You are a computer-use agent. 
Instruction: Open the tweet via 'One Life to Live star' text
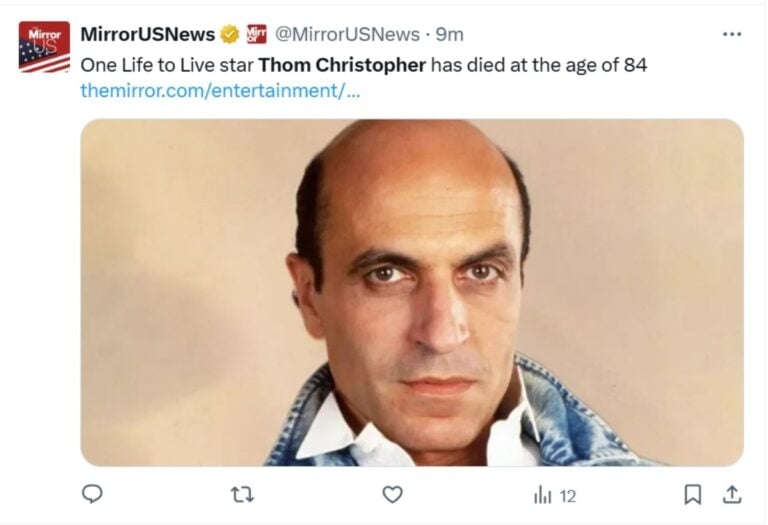(167, 65)
